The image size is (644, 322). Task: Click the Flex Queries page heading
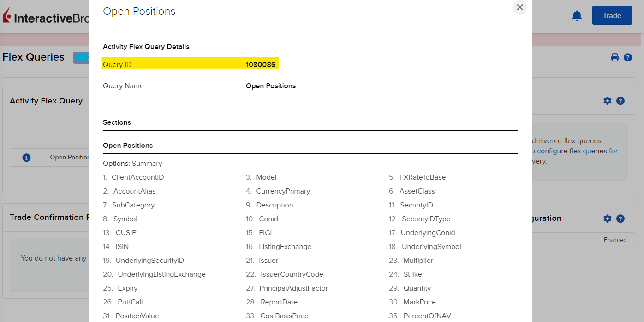(33, 57)
